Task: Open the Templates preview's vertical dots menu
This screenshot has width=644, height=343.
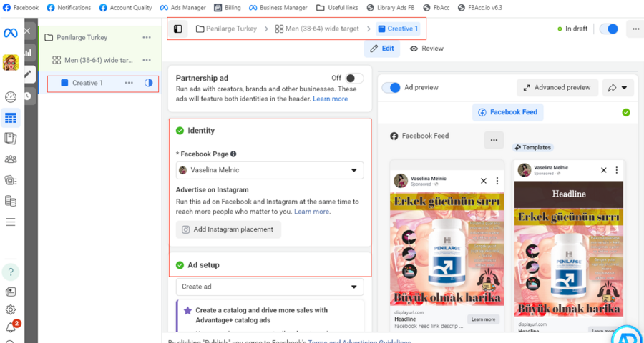Action: (x=617, y=170)
